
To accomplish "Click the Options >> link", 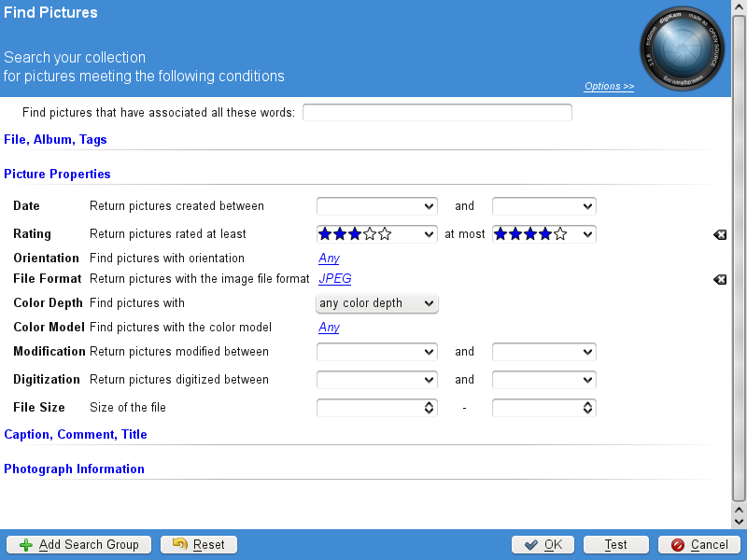I will 609,86.
